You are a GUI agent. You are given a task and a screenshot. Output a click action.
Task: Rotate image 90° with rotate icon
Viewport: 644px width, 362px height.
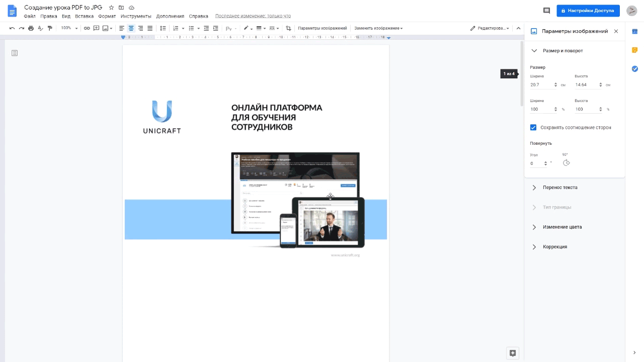(566, 162)
